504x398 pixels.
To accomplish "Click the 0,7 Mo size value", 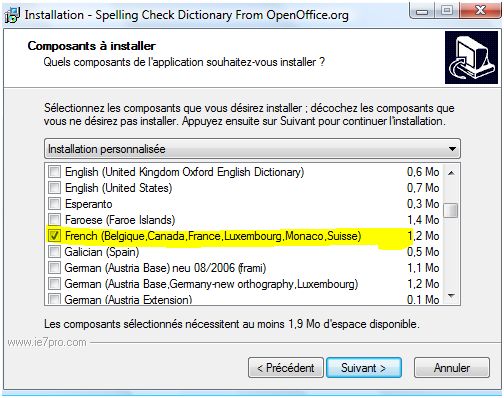I will [x=423, y=188].
